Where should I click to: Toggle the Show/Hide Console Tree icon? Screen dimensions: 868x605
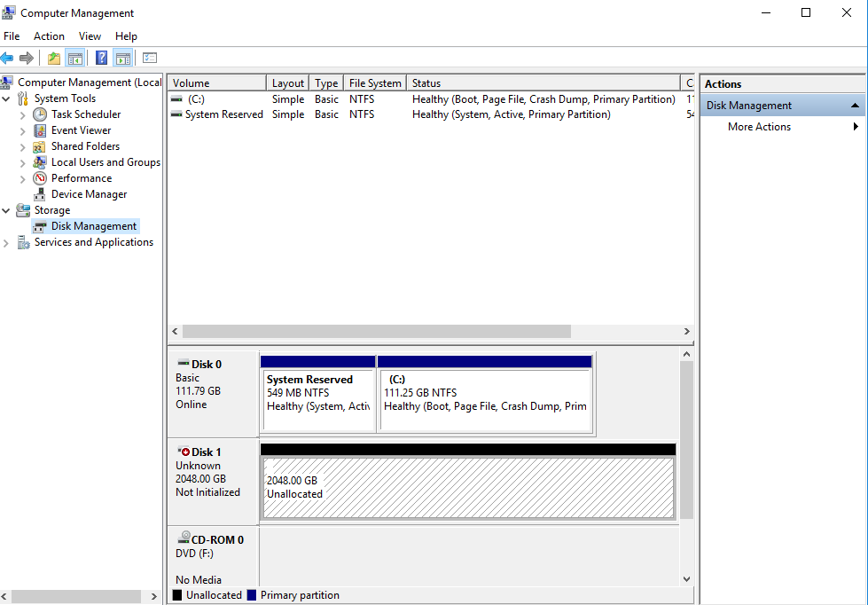tap(74, 58)
